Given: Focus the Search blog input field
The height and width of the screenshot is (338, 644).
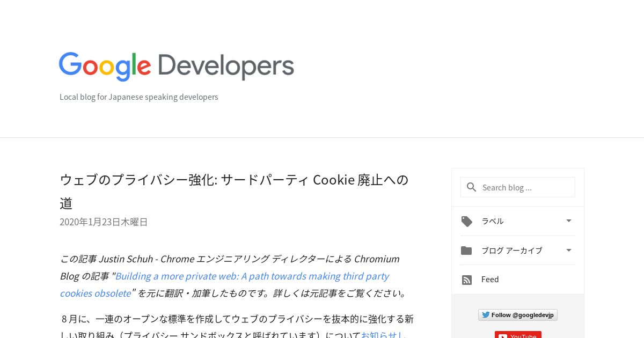Looking at the screenshot, I should [x=518, y=187].
